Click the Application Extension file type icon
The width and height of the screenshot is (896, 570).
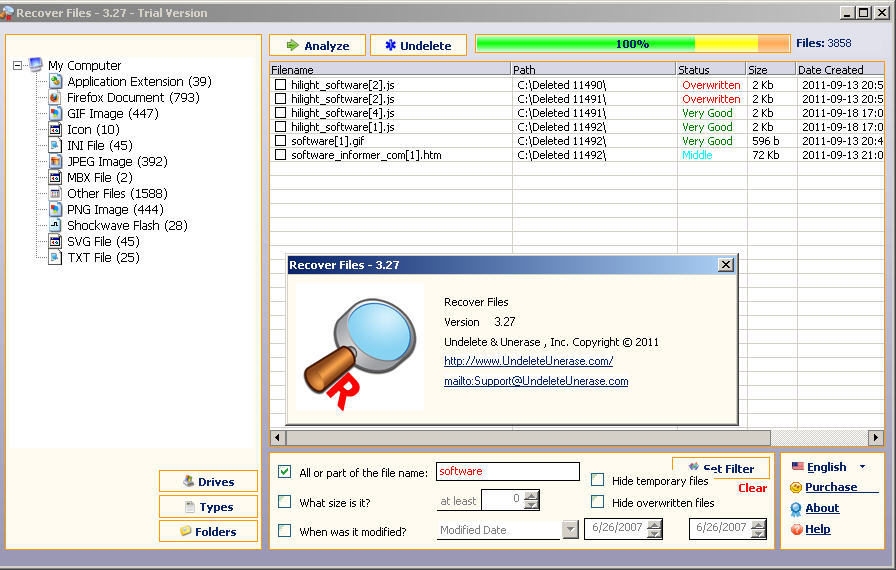(x=55, y=81)
